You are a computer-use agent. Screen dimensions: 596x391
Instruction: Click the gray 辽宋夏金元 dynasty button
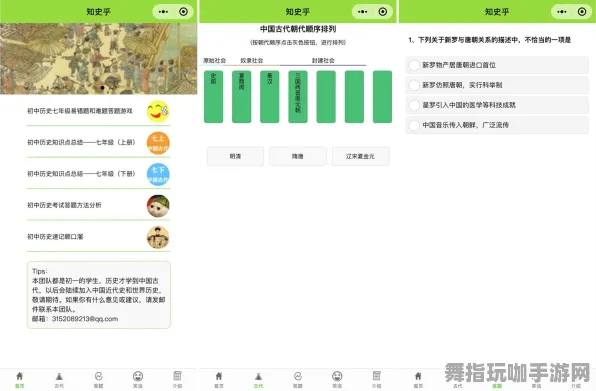(x=360, y=156)
